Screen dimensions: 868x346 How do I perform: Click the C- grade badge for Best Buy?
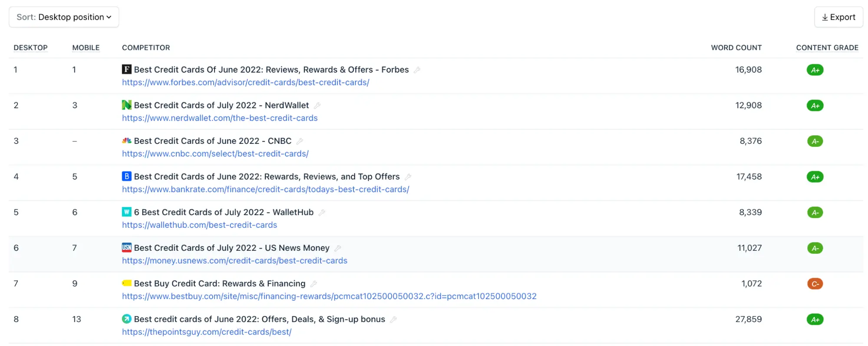coord(815,283)
